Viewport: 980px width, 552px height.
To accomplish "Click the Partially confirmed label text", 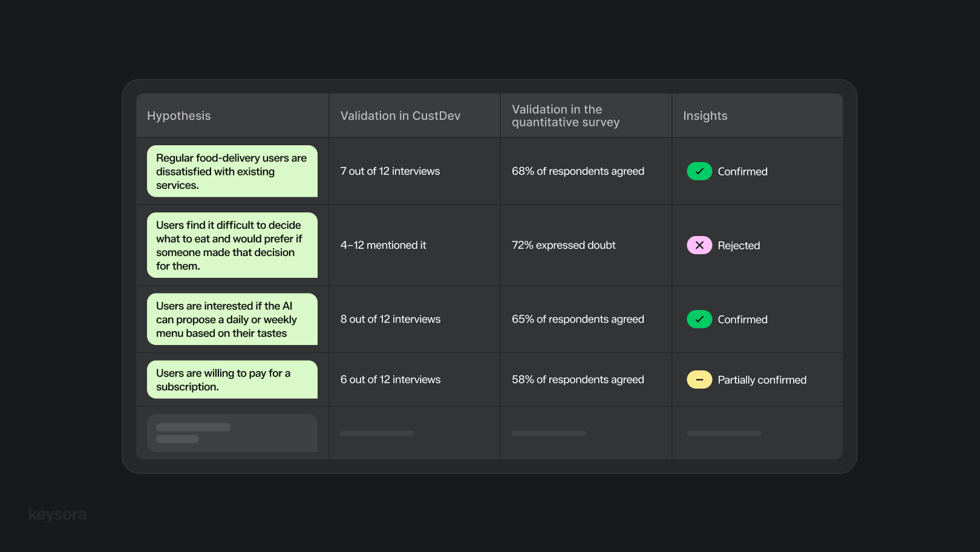I will 762,380.
